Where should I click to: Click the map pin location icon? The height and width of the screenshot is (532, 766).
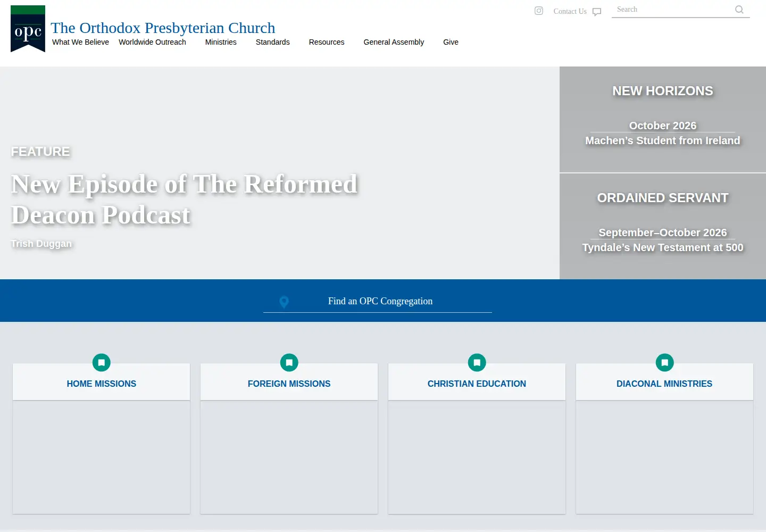(x=284, y=302)
